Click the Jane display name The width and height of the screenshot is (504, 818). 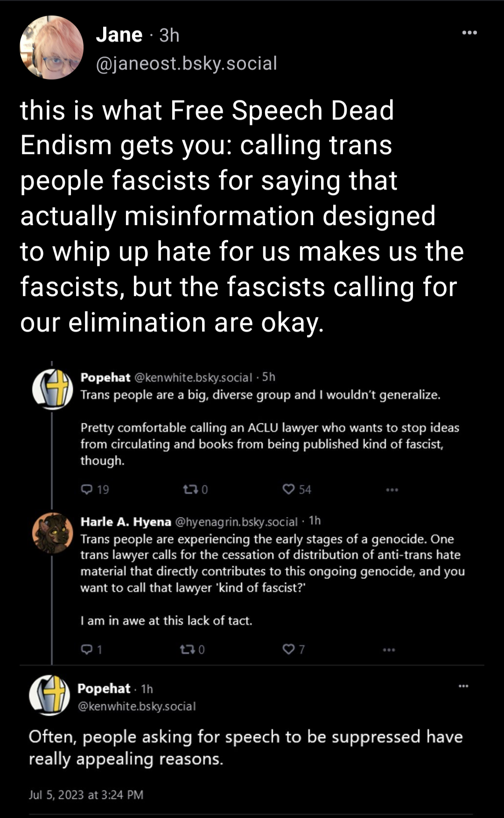(119, 35)
